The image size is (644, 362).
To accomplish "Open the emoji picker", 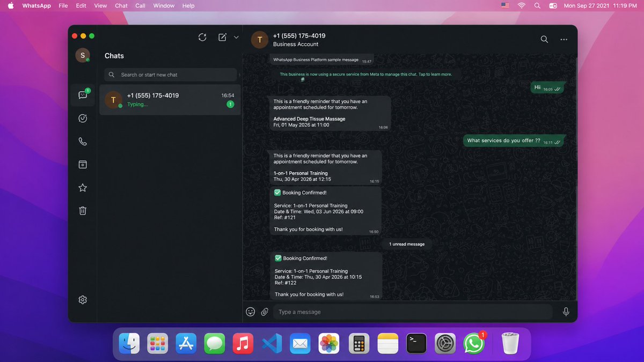I will point(250,312).
